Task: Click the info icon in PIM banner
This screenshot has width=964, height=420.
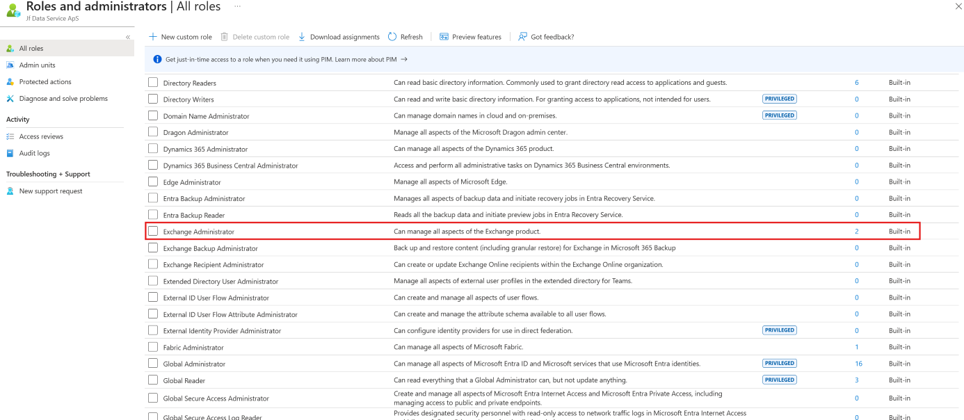Action: pos(157,59)
